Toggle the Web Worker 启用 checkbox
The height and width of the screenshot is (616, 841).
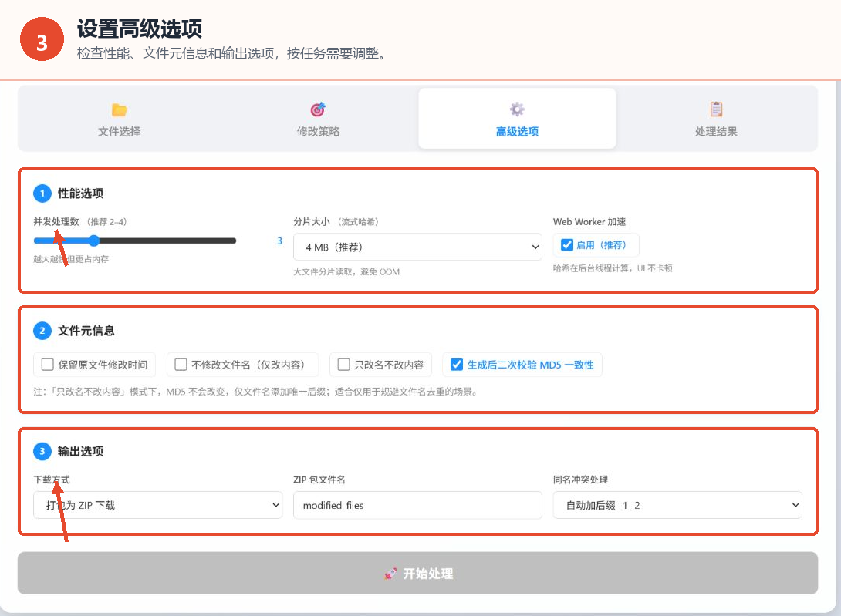coord(567,245)
